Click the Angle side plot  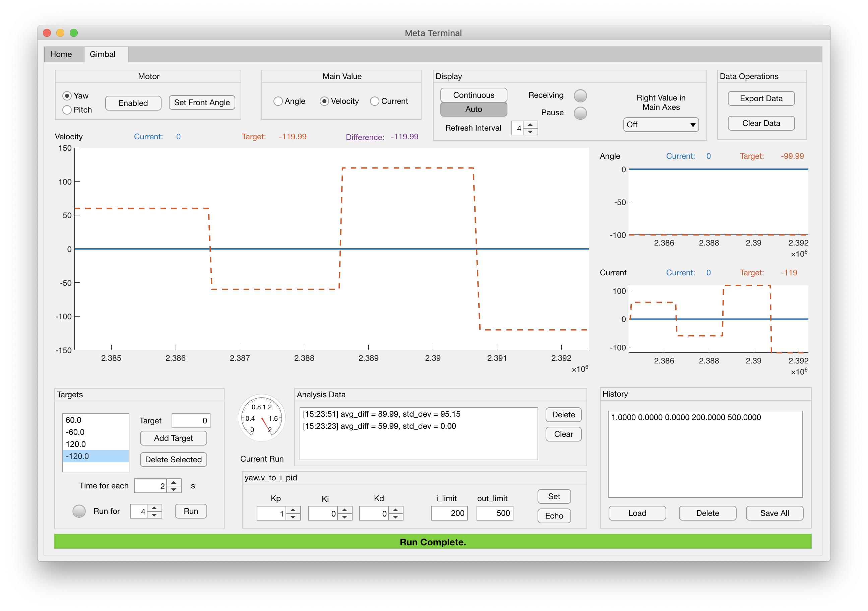(x=718, y=202)
